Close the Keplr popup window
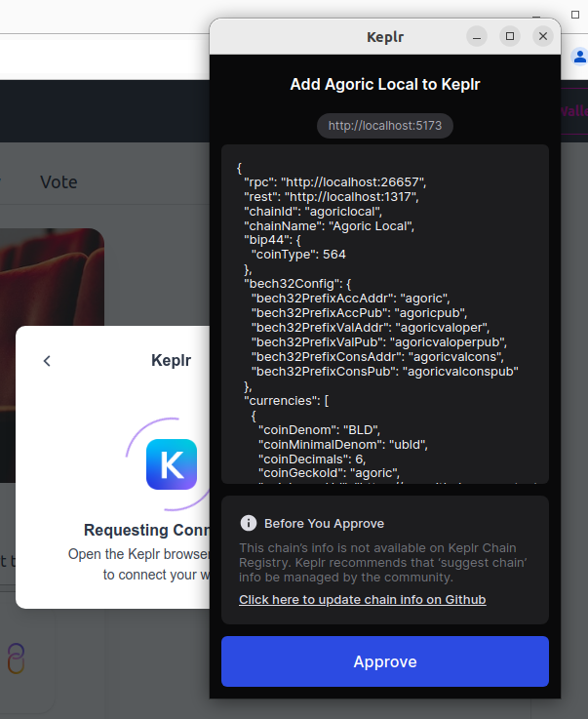This screenshot has height=719, width=588. tap(543, 36)
